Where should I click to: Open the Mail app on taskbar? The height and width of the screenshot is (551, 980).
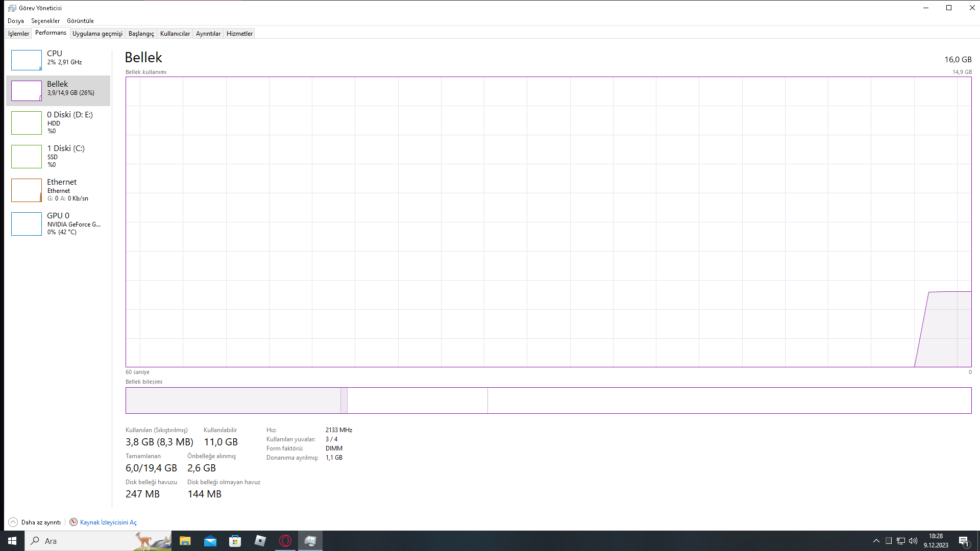point(210,541)
